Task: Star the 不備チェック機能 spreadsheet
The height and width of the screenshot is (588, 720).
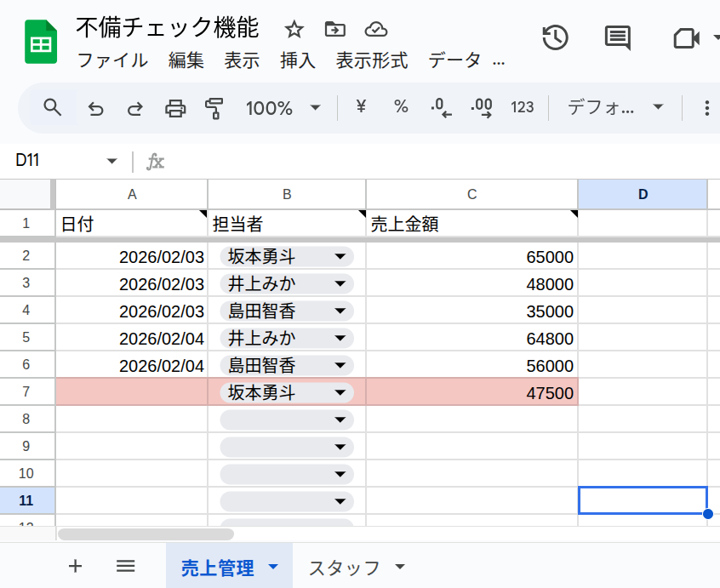Action: [294, 29]
